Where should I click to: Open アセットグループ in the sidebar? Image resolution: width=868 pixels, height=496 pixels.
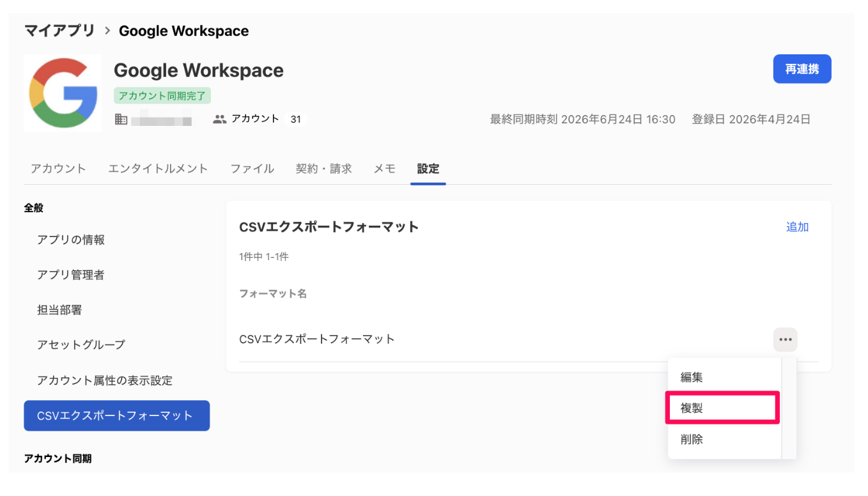81,345
